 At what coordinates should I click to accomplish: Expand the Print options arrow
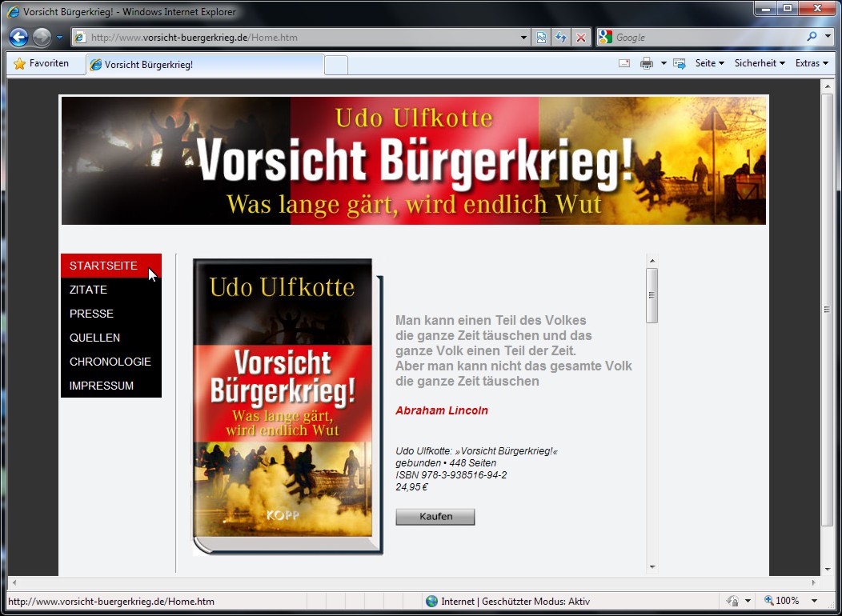click(664, 63)
